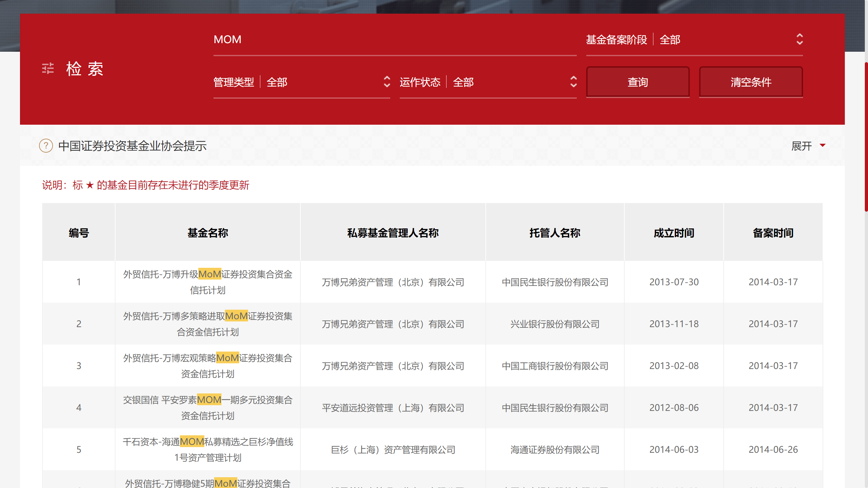The height and width of the screenshot is (488, 868).
Task: Open the 运作状态 dropdown
Action: [x=488, y=82]
